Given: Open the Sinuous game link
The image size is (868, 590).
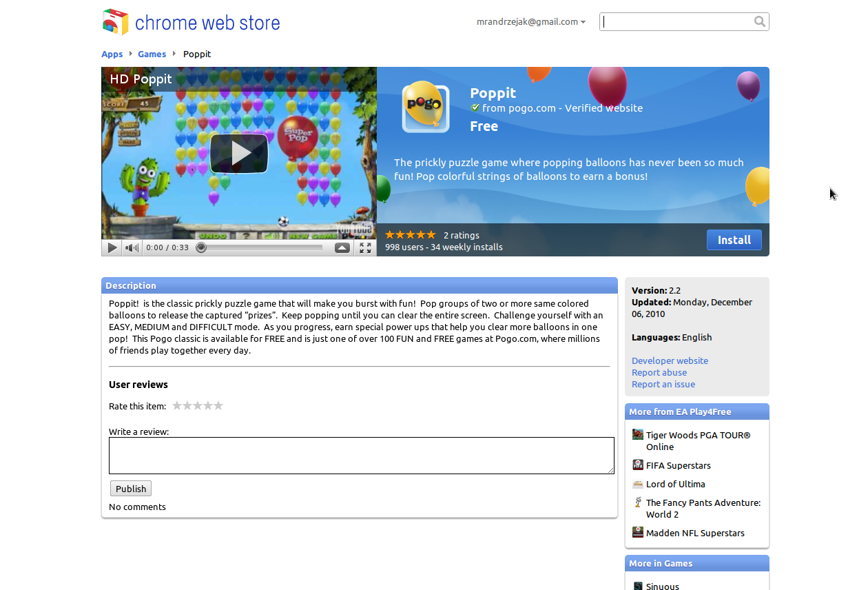Looking at the screenshot, I should 663,586.
